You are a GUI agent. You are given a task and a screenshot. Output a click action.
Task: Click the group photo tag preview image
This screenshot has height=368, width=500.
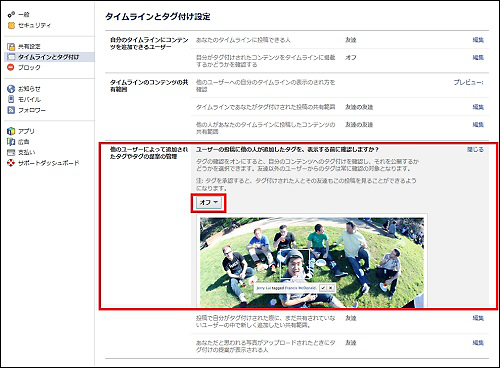click(x=312, y=262)
